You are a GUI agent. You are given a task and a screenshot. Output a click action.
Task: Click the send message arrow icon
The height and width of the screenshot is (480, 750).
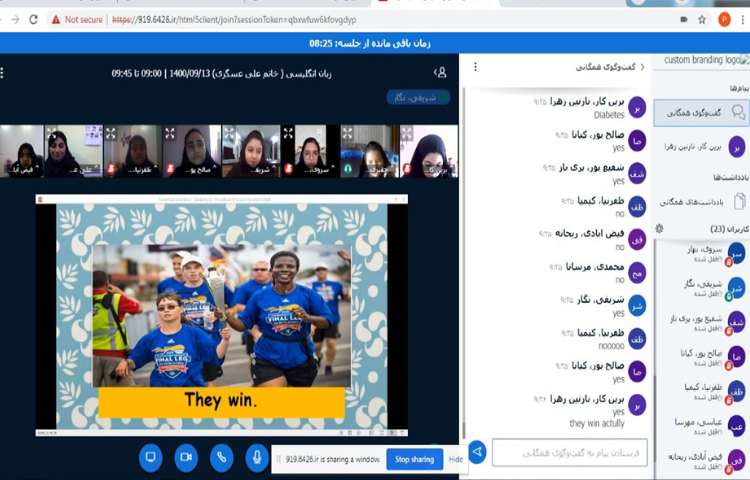tap(477, 452)
